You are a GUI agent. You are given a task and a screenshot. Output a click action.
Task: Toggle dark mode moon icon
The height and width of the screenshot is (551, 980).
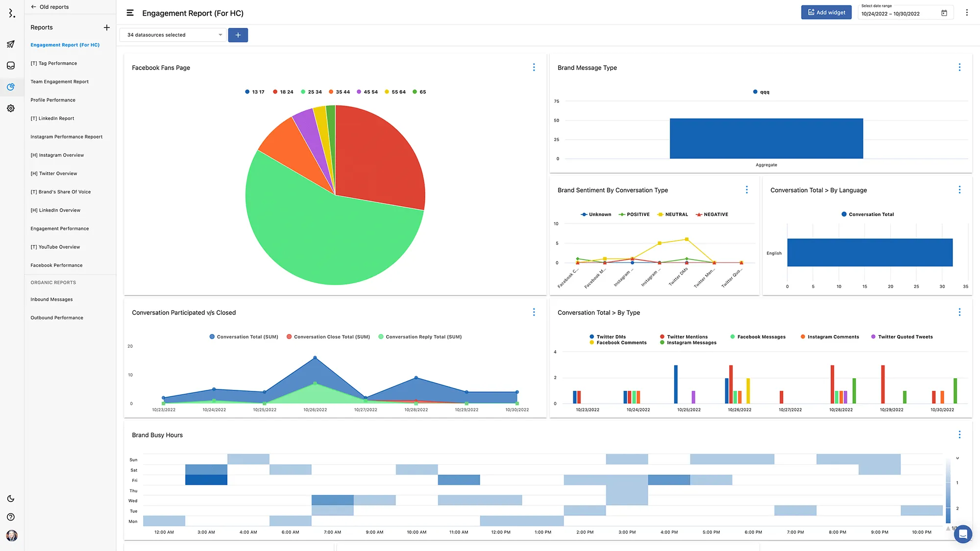[x=11, y=499]
